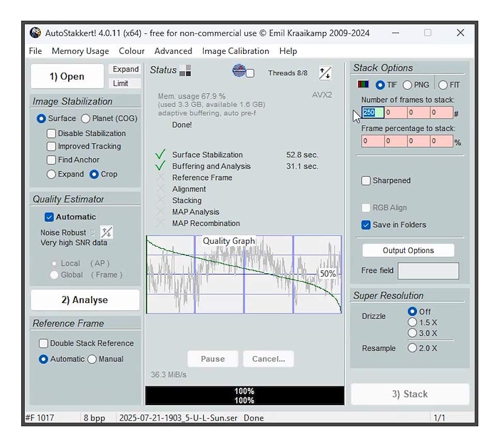Screen dimensions: 500x448
Task: Click the gray cross beside MAP Recombination step
Action: coord(161,223)
